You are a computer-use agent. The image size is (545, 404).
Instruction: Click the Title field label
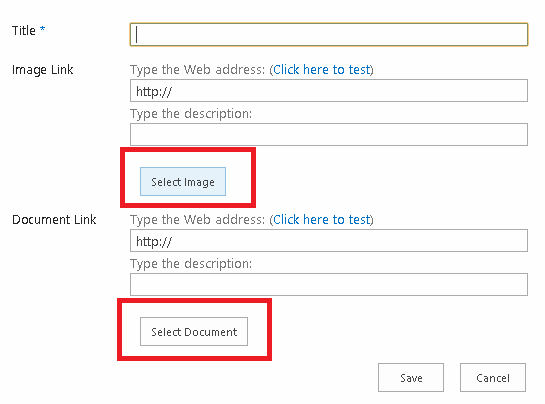pos(24,31)
